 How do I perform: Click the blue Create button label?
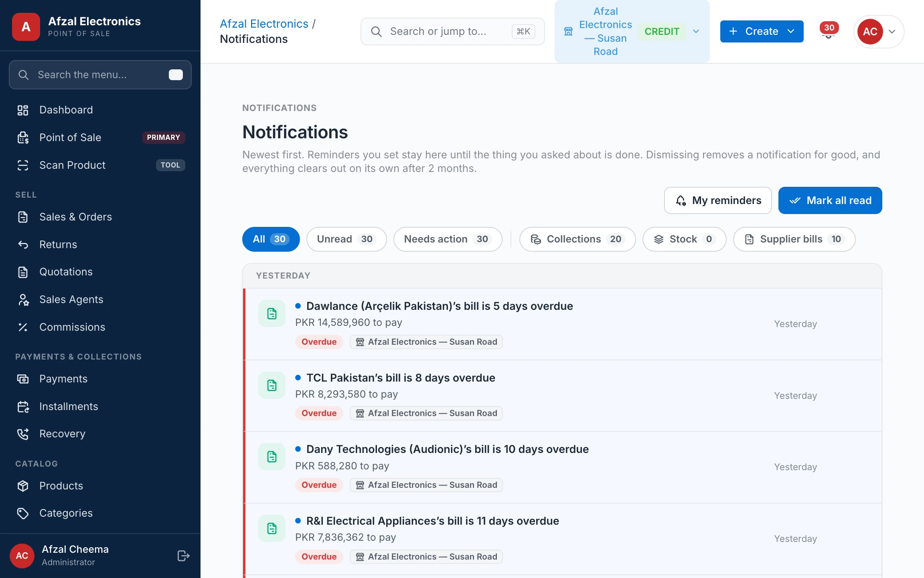[762, 31]
